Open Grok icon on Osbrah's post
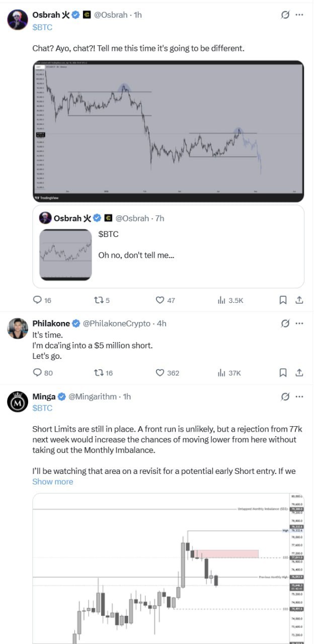This screenshot has width=314, height=644. [285, 15]
